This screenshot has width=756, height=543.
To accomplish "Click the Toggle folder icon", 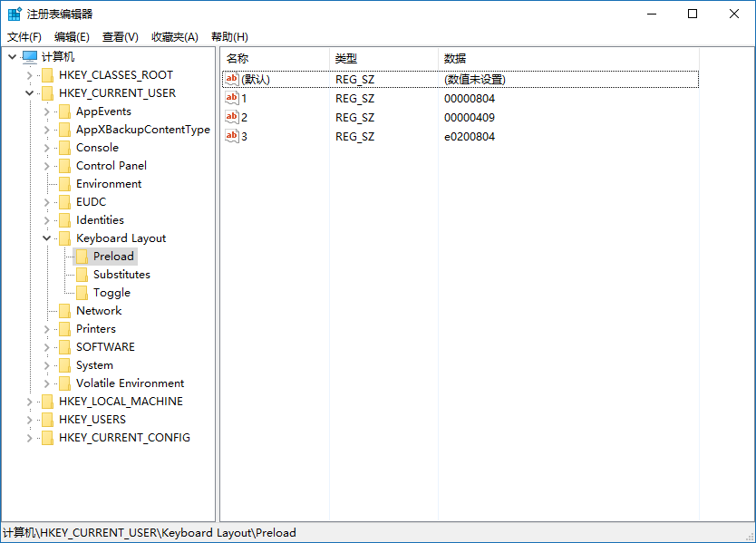I will [x=82, y=293].
